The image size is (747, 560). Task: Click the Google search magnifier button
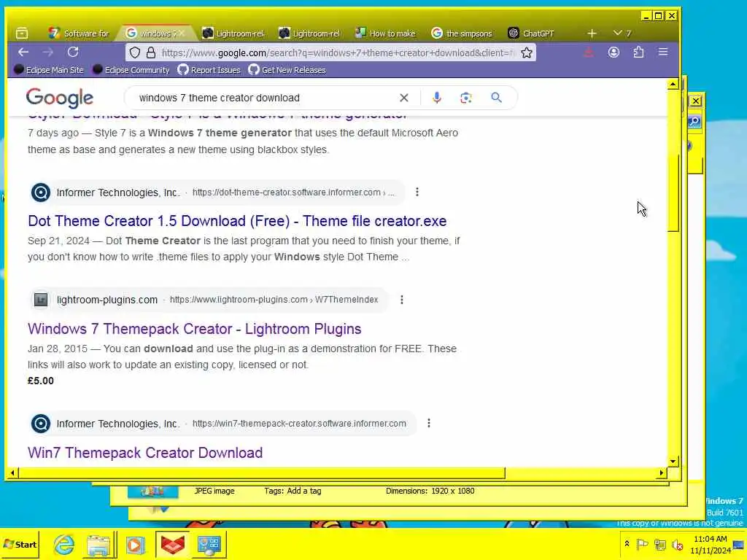tap(496, 98)
